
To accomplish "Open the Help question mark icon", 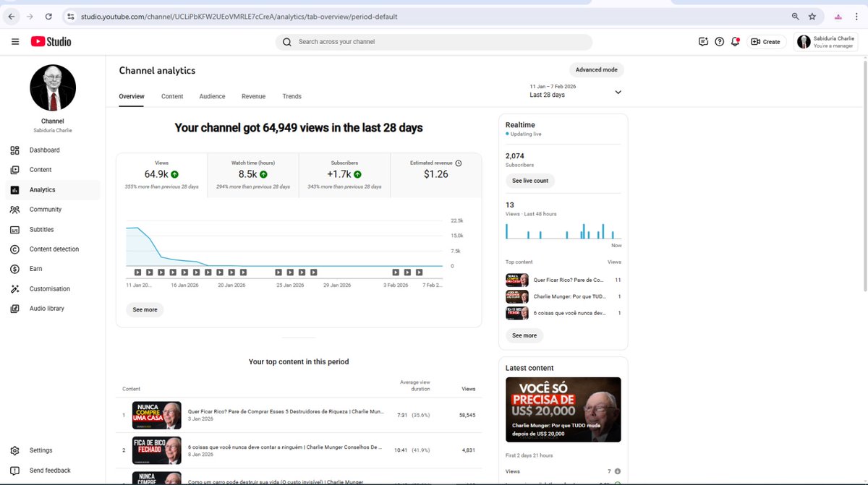I will pos(719,42).
